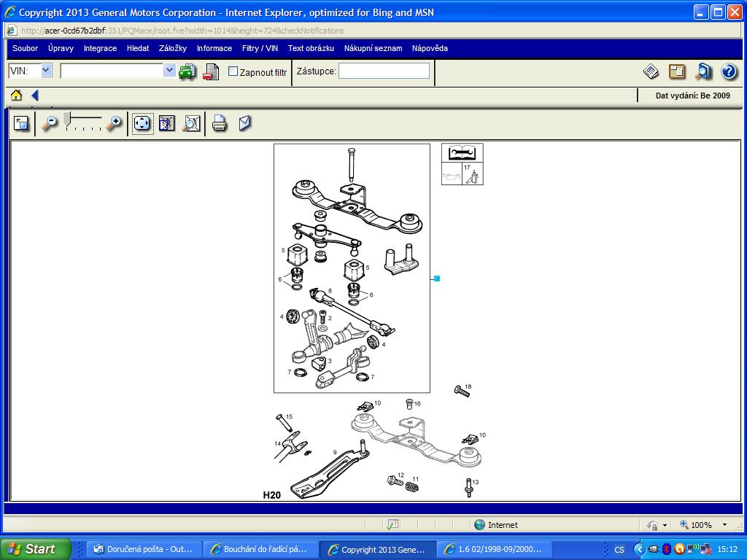This screenshot has height=560, width=747.
Task: Click the zoom in magnifier
Action: coord(114,123)
